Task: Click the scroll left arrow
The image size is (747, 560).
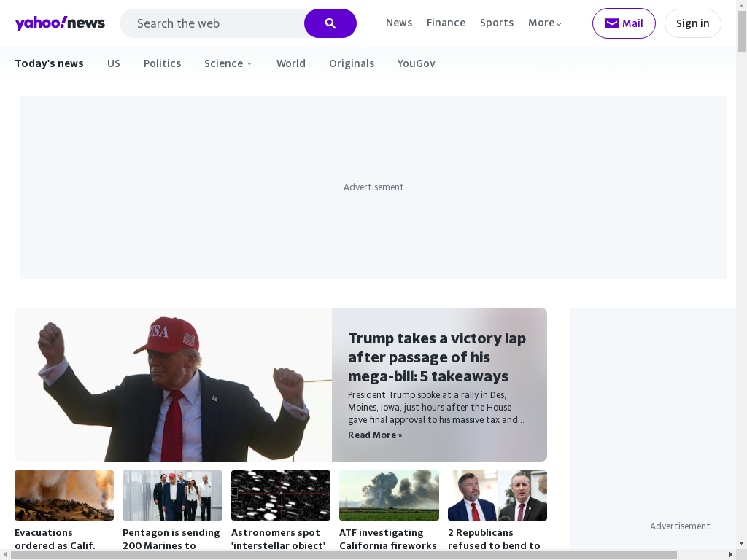Action: coord(5,555)
